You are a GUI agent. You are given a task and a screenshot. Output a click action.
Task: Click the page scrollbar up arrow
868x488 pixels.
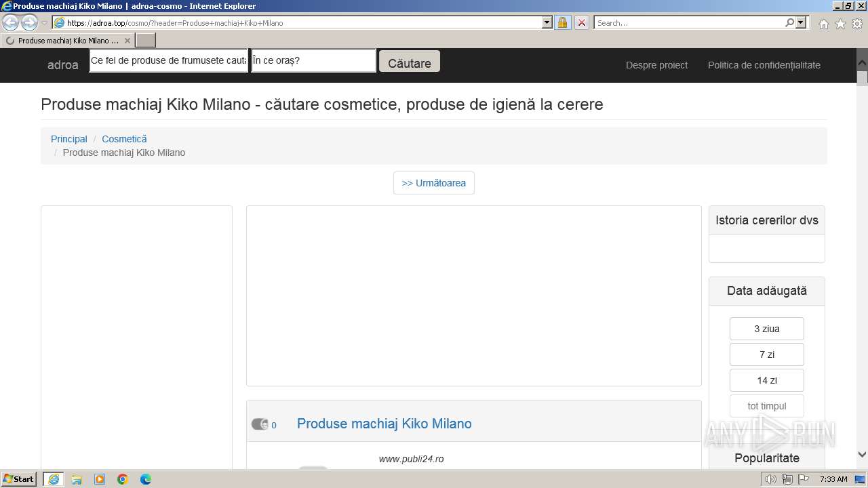(862, 62)
